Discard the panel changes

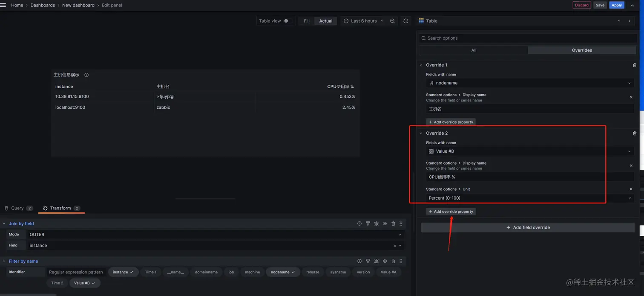click(581, 5)
